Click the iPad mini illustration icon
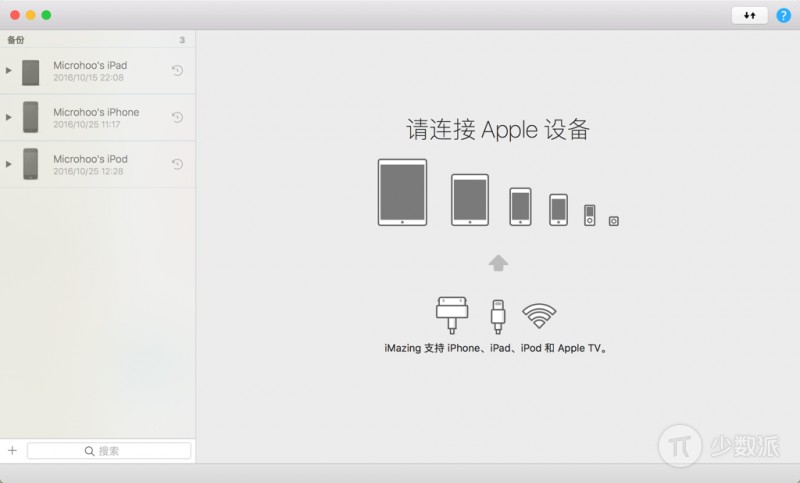Image resolution: width=800 pixels, height=483 pixels. click(470, 200)
